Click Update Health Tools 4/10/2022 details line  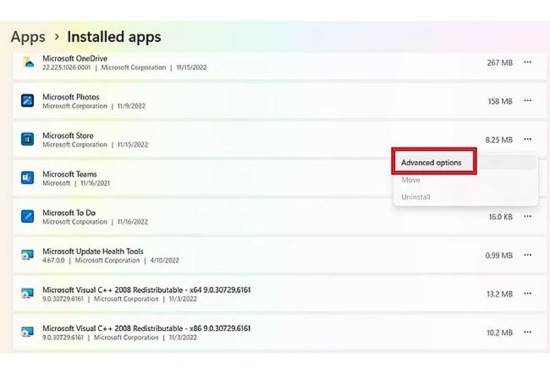click(110, 260)
